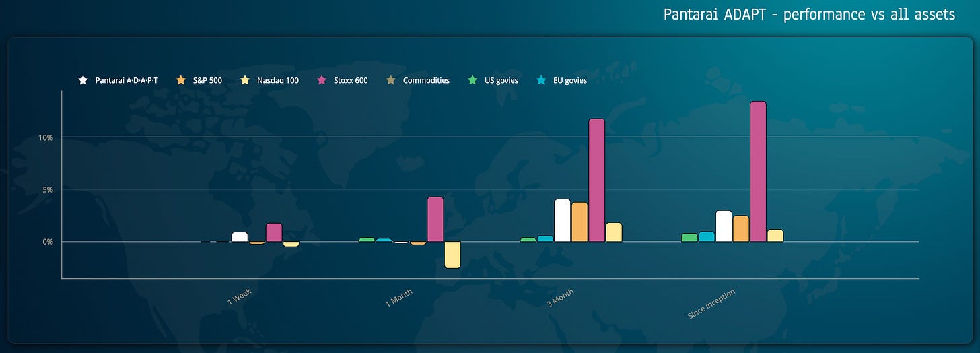Click the 0% y-axis label
The width and height of the screenshot is (980, 353).
[x=48, y=241]
